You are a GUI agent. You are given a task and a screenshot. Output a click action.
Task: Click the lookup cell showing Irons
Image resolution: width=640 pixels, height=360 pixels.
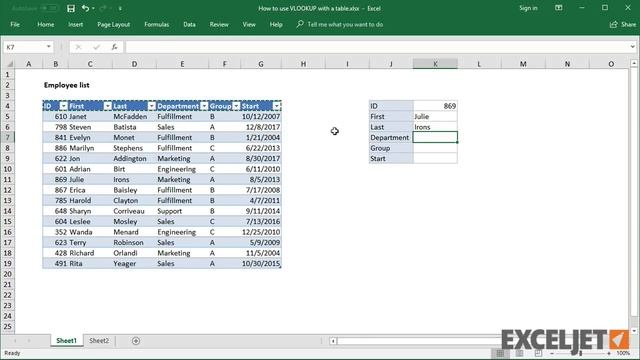pos(435,127)
